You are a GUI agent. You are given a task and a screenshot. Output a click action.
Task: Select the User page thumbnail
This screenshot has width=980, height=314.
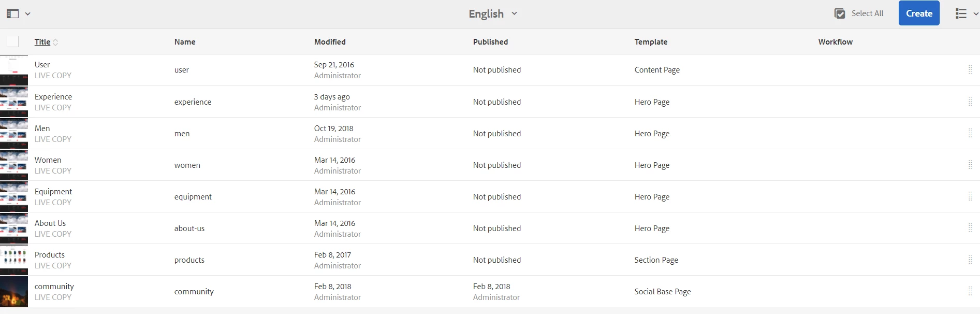(x=14, y=70)
